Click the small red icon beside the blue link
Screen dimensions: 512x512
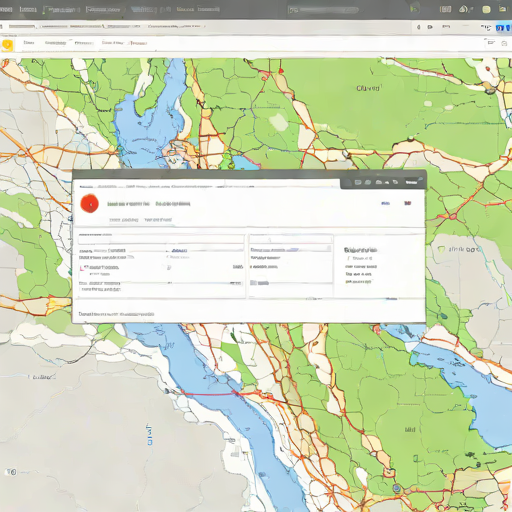[407, 203]
